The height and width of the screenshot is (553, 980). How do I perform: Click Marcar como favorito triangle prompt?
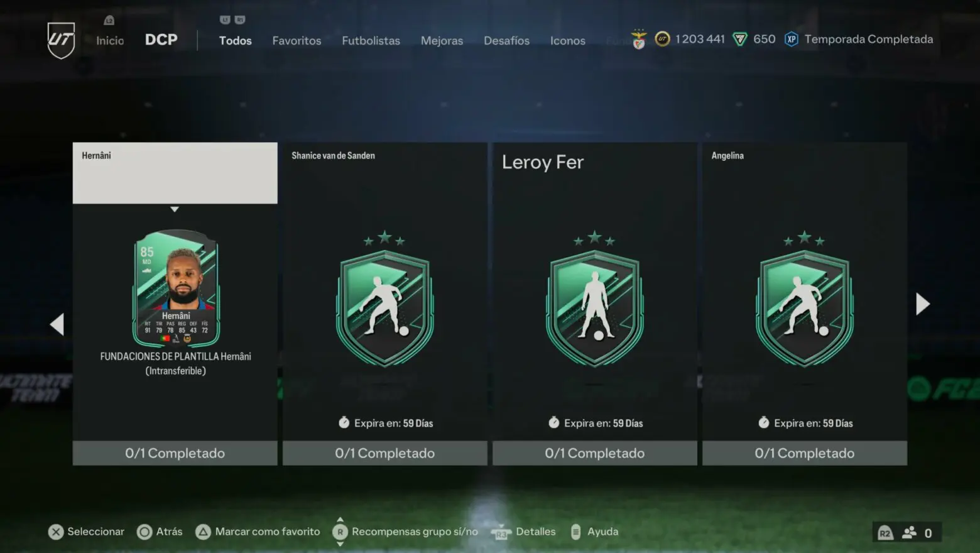click(x=258, y=532)
